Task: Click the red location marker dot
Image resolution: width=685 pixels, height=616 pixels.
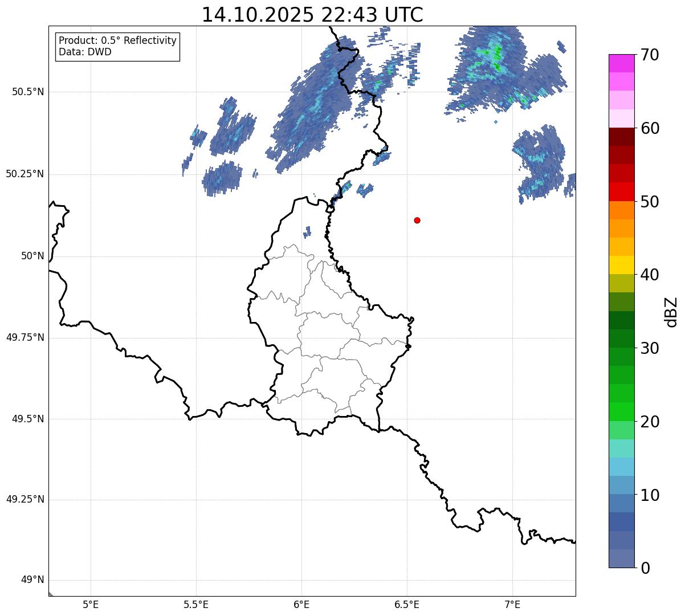Action: (x=417, y=220)
